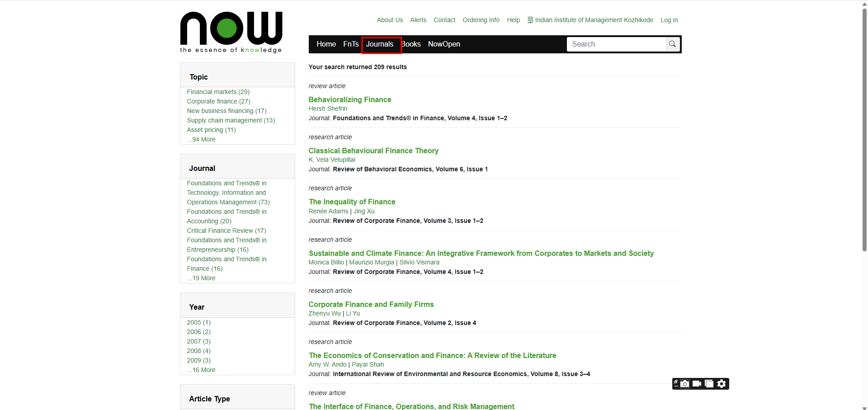Click the feather icon in floating toolbar
868x410 pixels.
click(x=676, y=383)
